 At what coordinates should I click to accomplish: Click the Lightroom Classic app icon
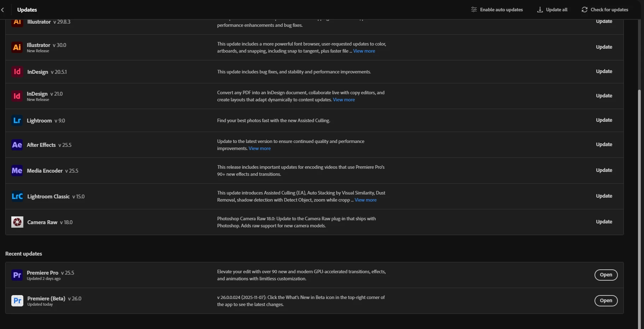tap(17, 196)
